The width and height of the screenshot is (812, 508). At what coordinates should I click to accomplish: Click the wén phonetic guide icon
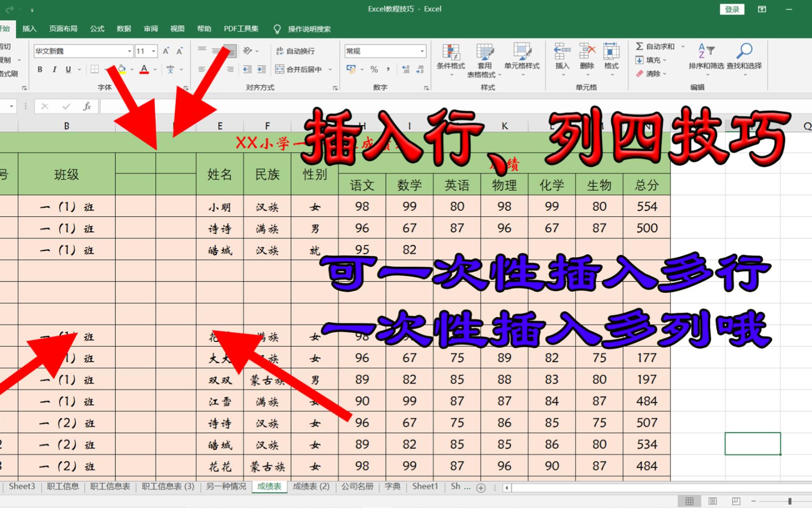point(170,70)
